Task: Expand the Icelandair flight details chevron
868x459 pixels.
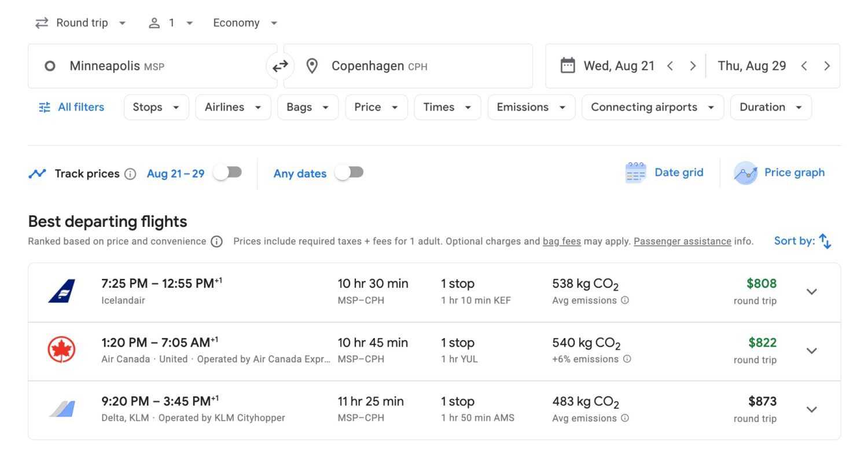Action: click(811, 292)
